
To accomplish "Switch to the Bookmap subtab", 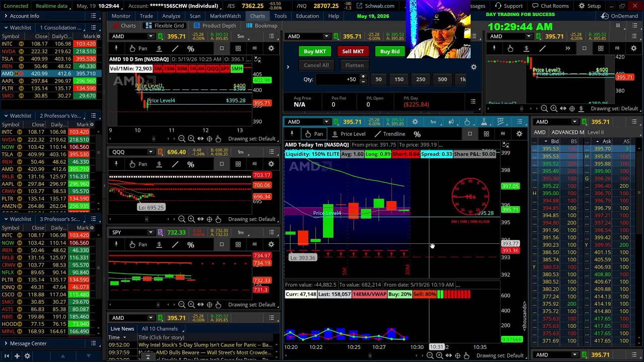I will pyautogui.click(x=261, y=26).
